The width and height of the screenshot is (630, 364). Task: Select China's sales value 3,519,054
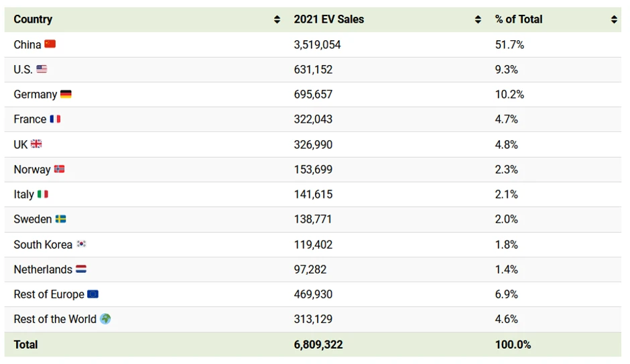tap(317, 45)
